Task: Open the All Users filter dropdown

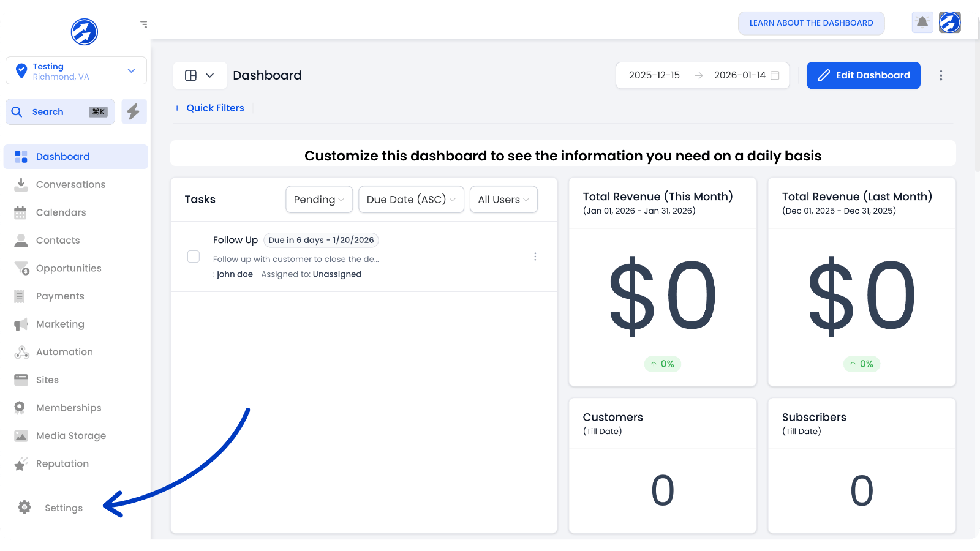Action: coord(503,200)
